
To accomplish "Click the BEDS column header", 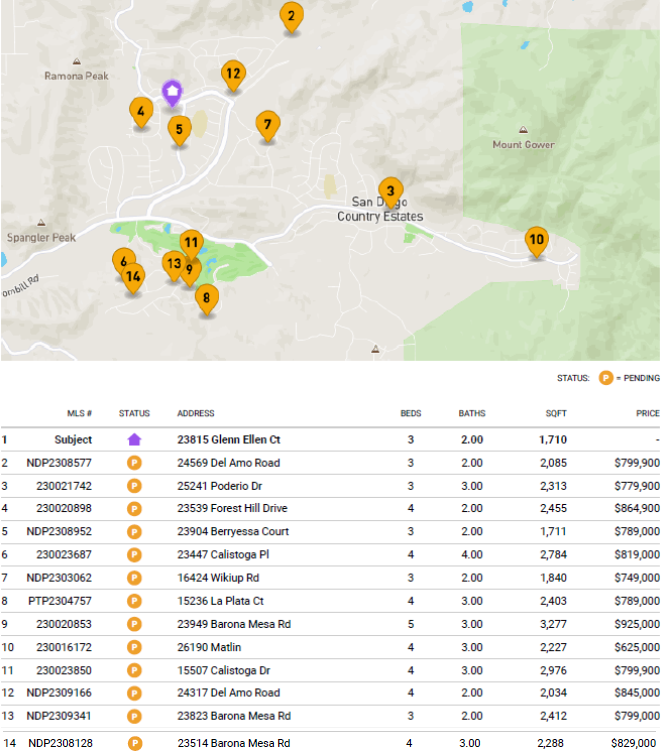I will [411, 413].
